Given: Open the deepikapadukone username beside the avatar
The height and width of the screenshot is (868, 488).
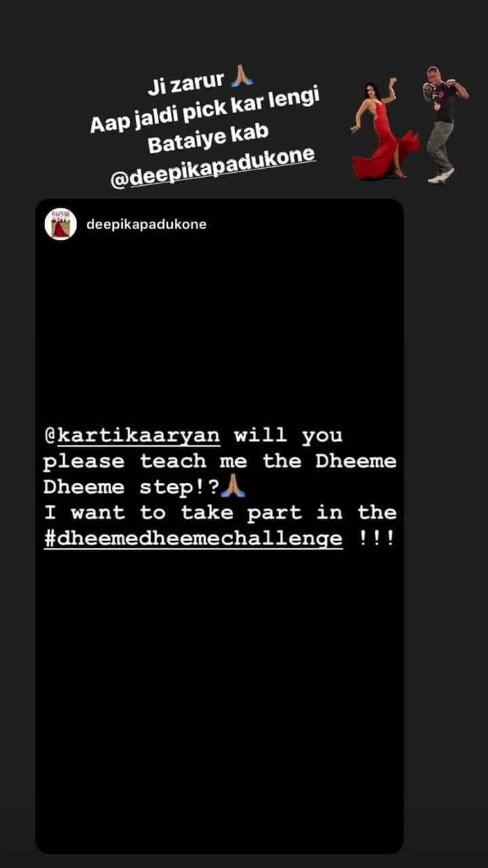Looking at the screenshot, I should click(x=146, y=224).
